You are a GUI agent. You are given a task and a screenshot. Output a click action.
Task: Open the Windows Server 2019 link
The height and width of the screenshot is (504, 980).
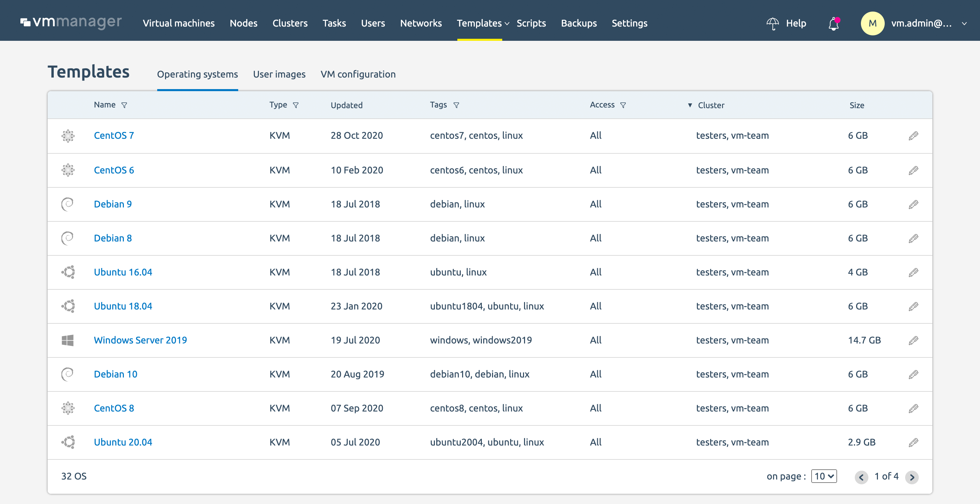coord(141,340)
